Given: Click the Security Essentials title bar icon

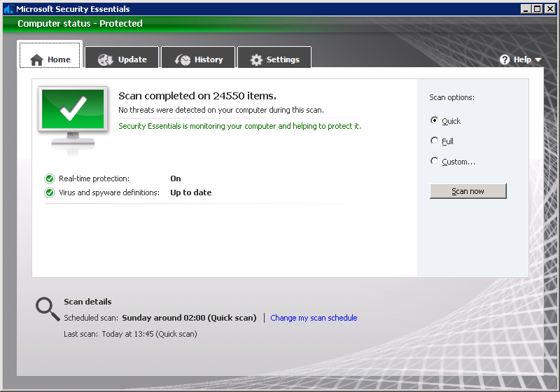Looking at the screenshot, I should coord(8,9).
